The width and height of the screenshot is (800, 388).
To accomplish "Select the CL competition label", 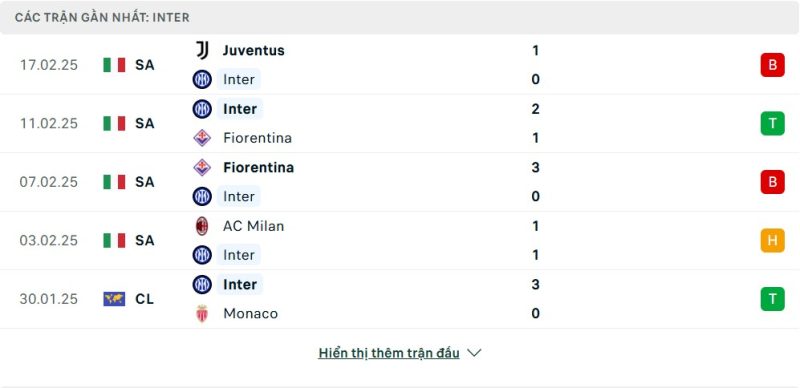I will (144, 299).
